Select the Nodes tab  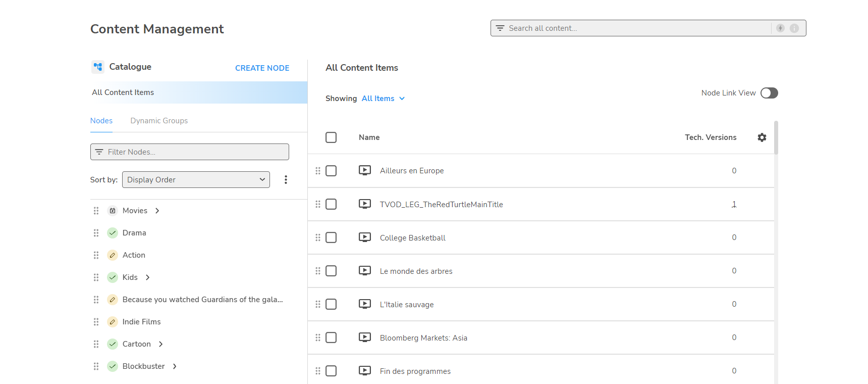[101, 121]
